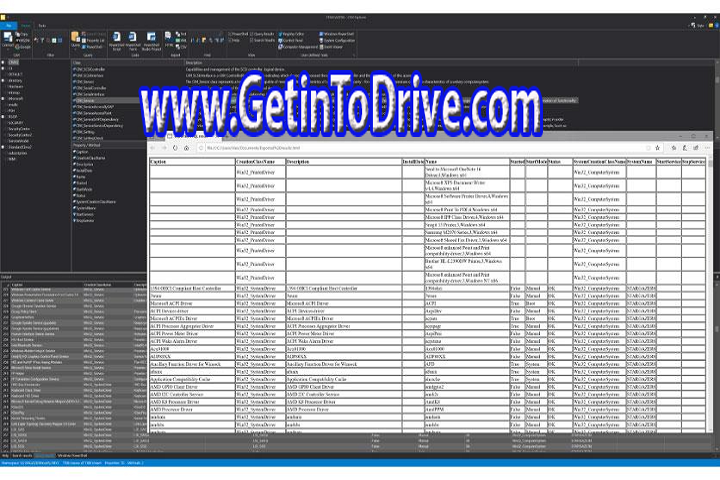Open System Configuration tool

point(337,40)
